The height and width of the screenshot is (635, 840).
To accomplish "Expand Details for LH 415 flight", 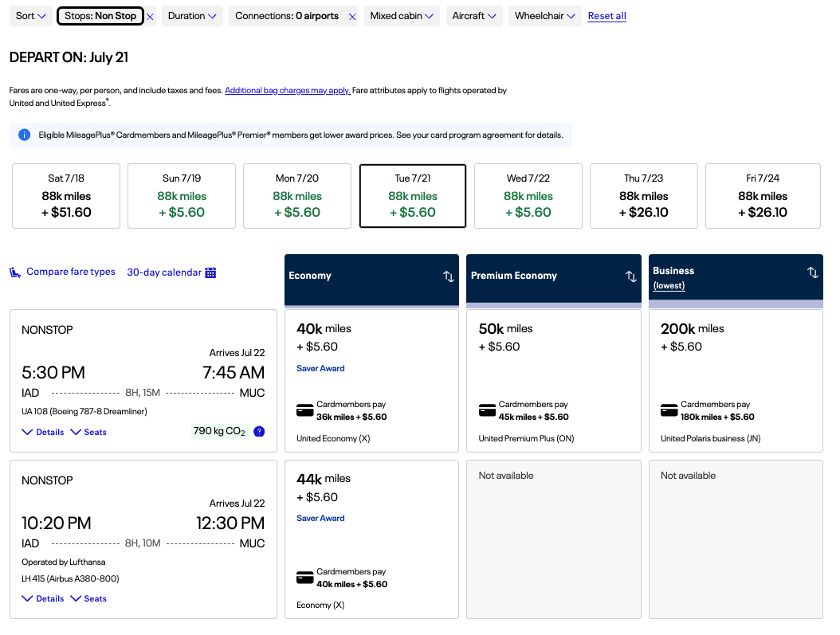I will (43, 598).
